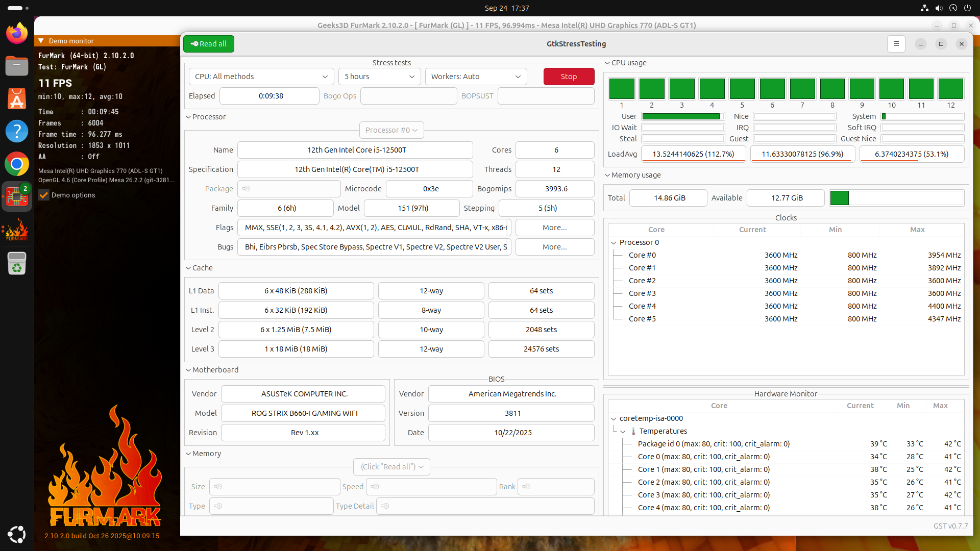This screenshot has height=551, width=980.
Task: Open the Files manager in dock
Action: [17, 66]
